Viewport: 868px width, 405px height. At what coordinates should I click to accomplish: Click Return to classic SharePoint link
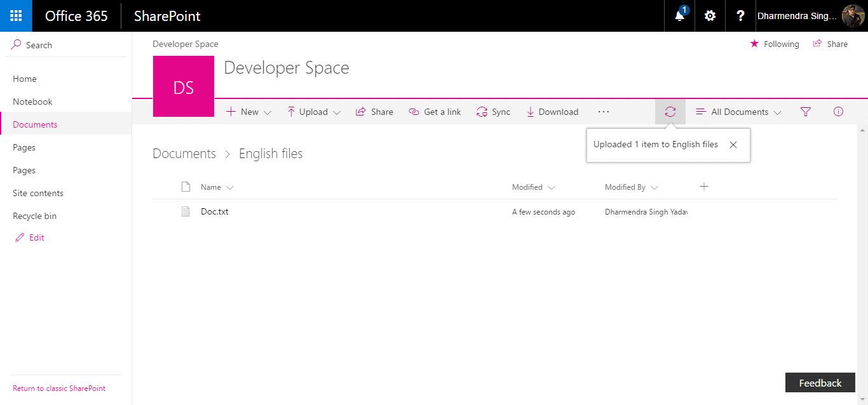59,388
